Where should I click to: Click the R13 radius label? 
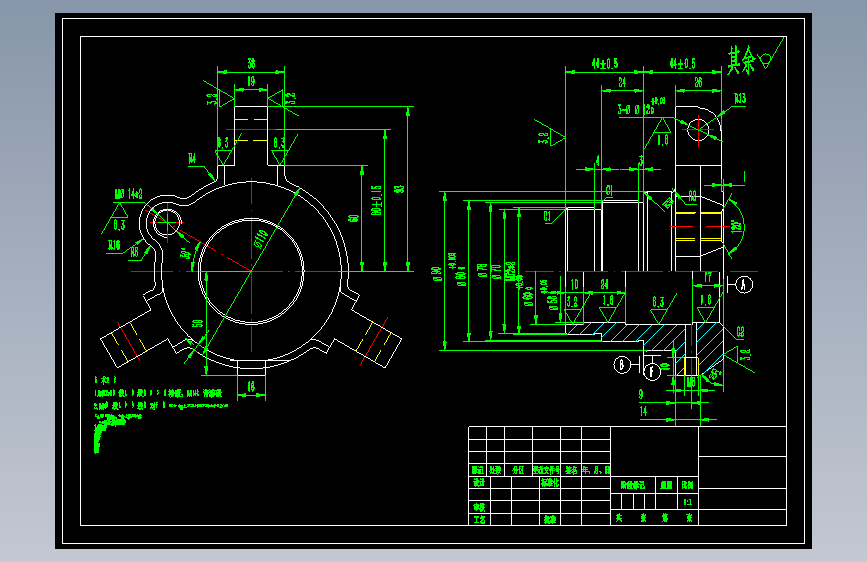(x=740, y=98)
